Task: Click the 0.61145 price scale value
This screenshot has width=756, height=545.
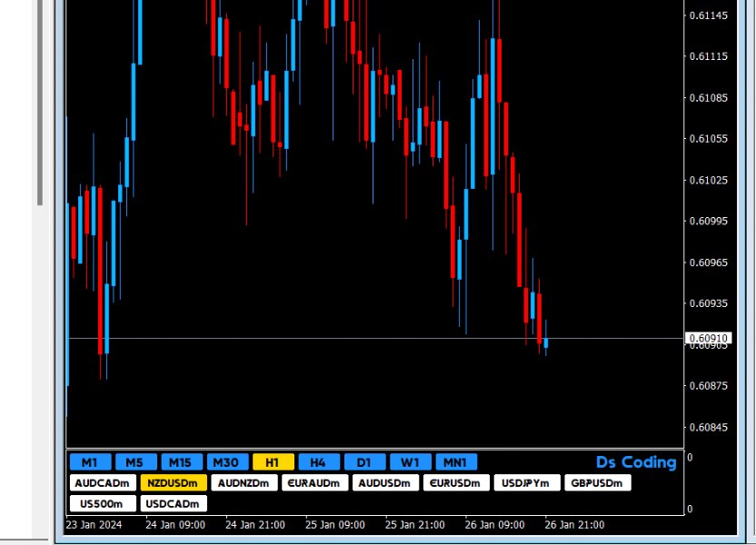Action: [x=708, y=15]
